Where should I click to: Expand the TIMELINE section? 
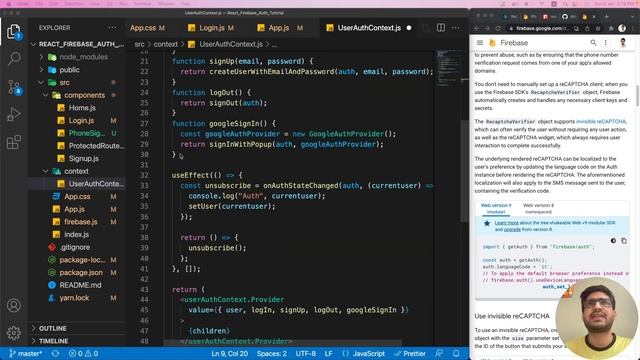tap(77, 341)
